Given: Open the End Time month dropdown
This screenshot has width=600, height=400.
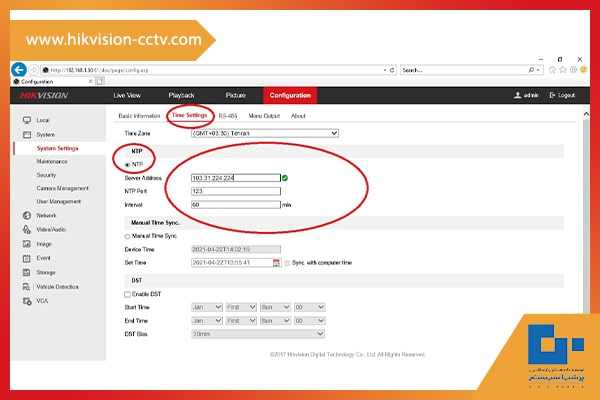Looking at the screenshot, I should [207, 321].
